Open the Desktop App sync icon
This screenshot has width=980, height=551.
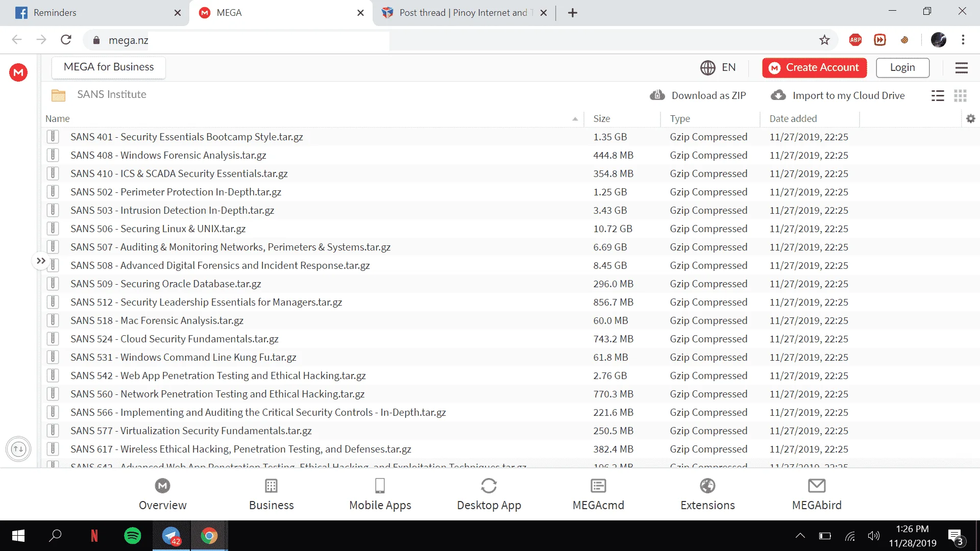pyautogui.click(x=489, y=486)
